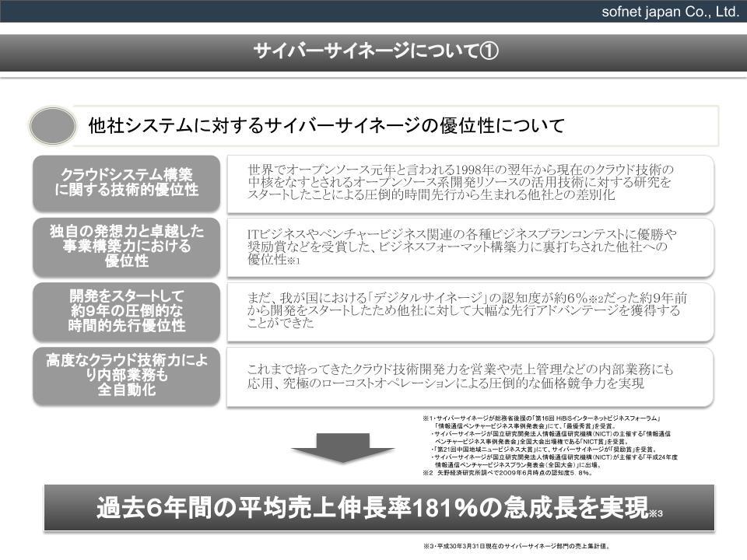
Task: Click the ※1 marker after '優位性'
Action: 294,263
